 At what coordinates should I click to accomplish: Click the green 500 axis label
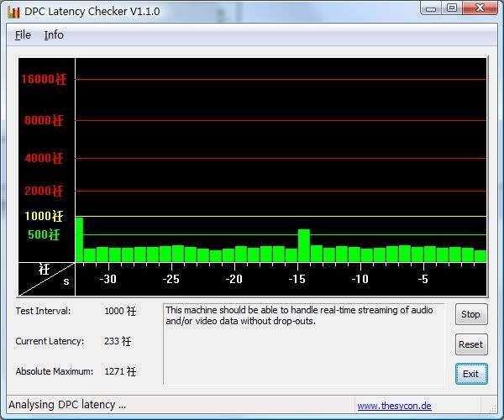pyautogui.click(x=44, y=234)
